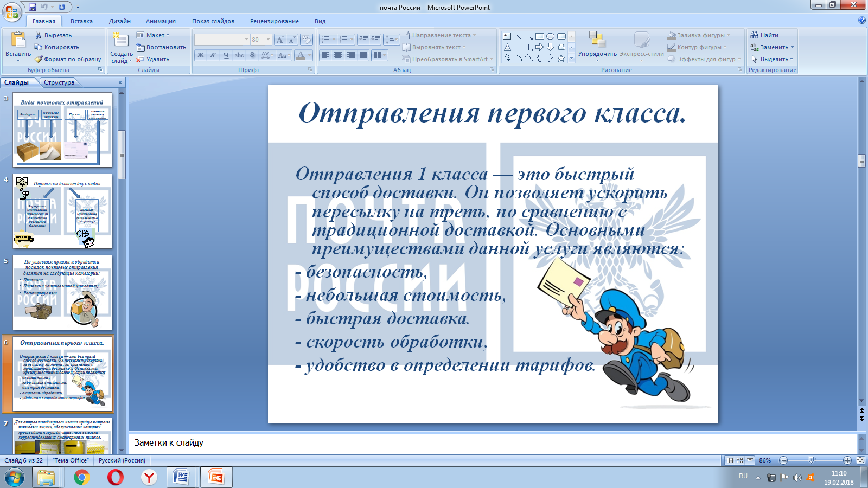Align text to the left
Screen dimensions: 868x488
325,55
